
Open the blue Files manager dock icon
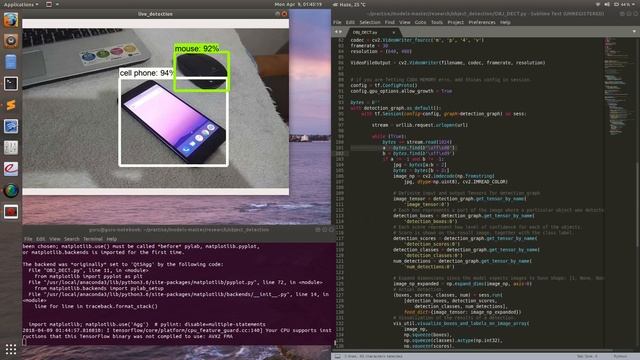click(11, 62)
